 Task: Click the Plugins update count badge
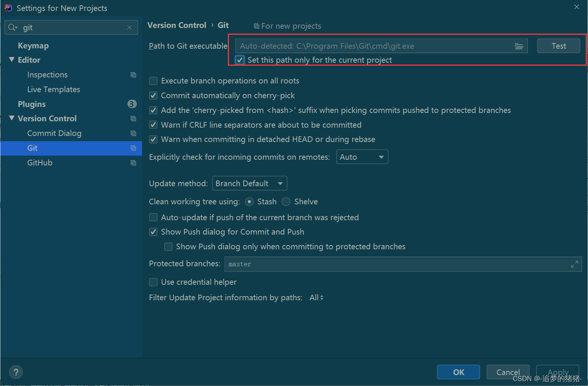(132, 104)
